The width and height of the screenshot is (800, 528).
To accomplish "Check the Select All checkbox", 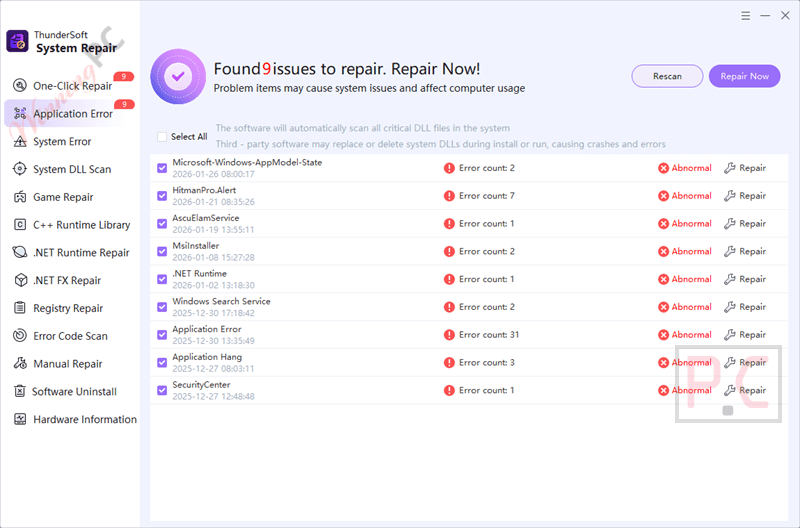I will 162,137.
